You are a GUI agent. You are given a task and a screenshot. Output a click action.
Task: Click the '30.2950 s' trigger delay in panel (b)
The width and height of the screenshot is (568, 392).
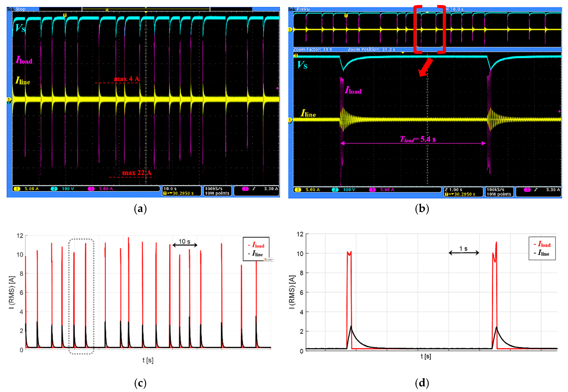point(465,194)
